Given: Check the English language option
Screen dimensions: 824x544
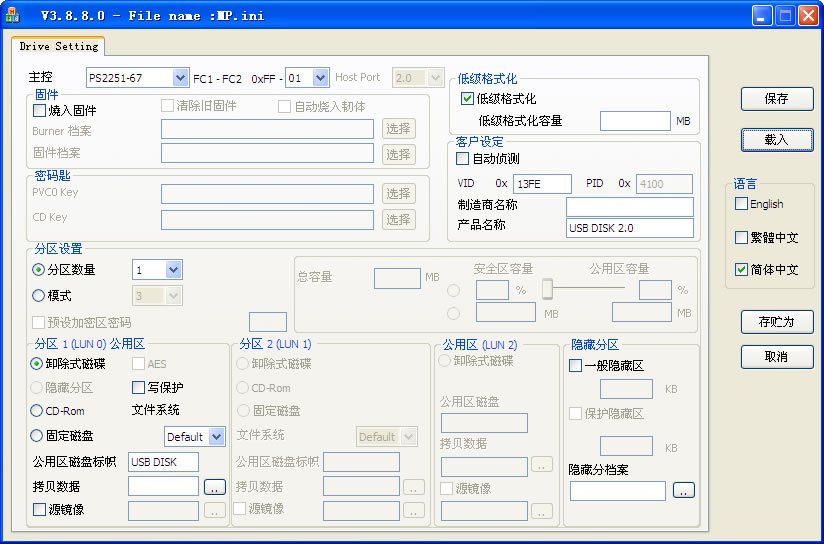Looking at the screenshot, I should click(741, 204).
